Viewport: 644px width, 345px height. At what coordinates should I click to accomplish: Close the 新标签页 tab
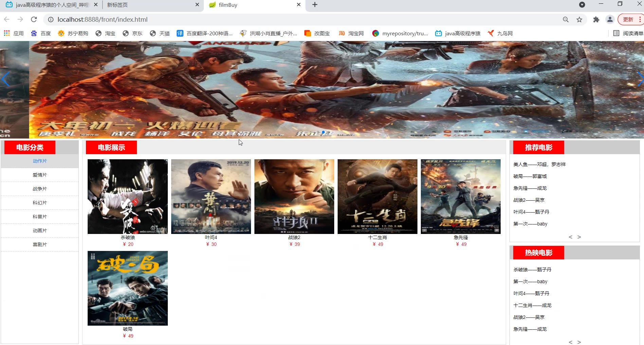click(197, 5)
